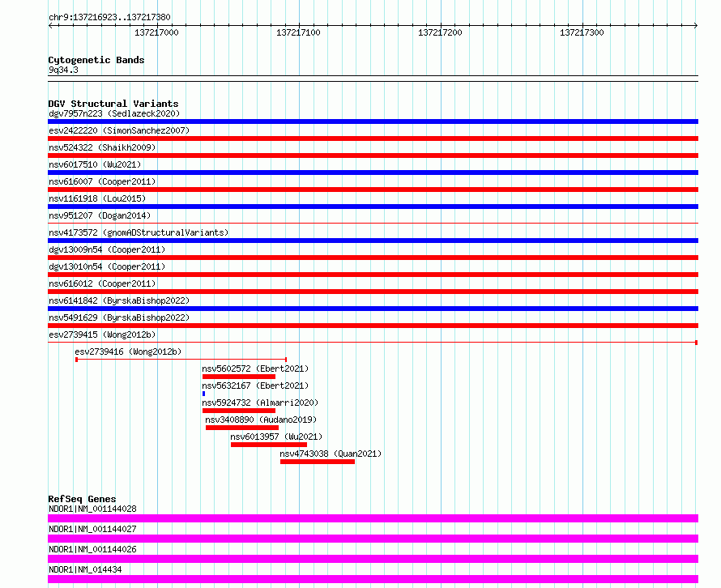721x588 pixels.
Task: Click the 137217200 ruler tick label
Action: [x=440, y=32]
